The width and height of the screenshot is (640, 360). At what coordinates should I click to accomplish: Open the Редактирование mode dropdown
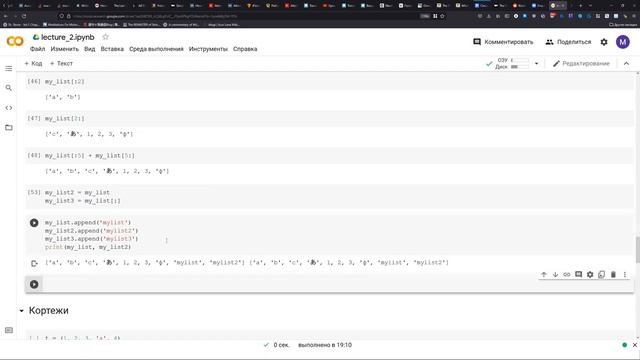pos(581,63)
